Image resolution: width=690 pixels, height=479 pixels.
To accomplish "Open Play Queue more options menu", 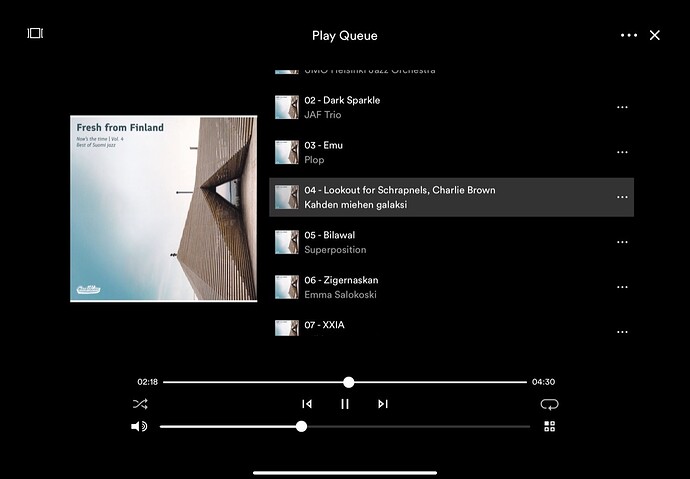I will [x=629, y=35].
